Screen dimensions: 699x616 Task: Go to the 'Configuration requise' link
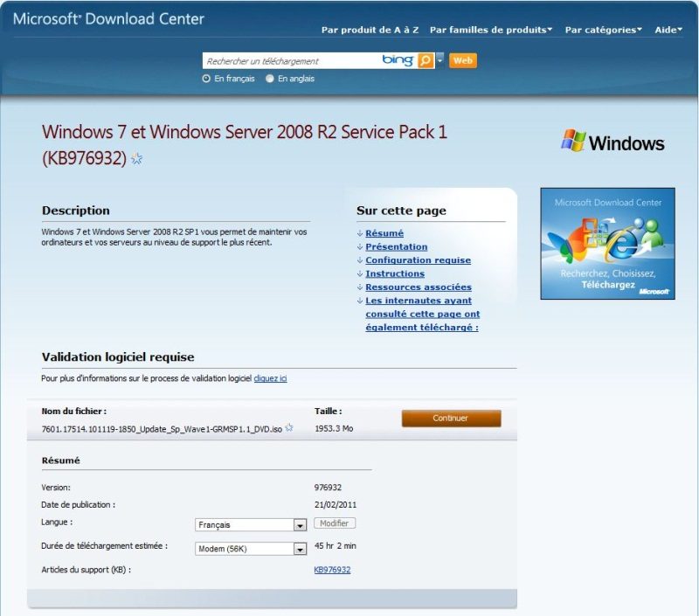[x=419, y=260]
